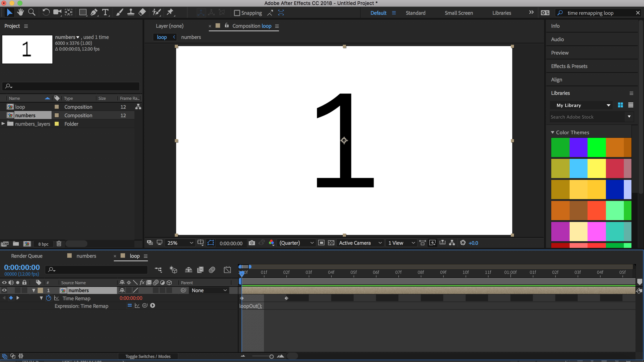Select the Selection tool in toolbar
Viewport: 644px width, 362px height.
coord(9,12)
